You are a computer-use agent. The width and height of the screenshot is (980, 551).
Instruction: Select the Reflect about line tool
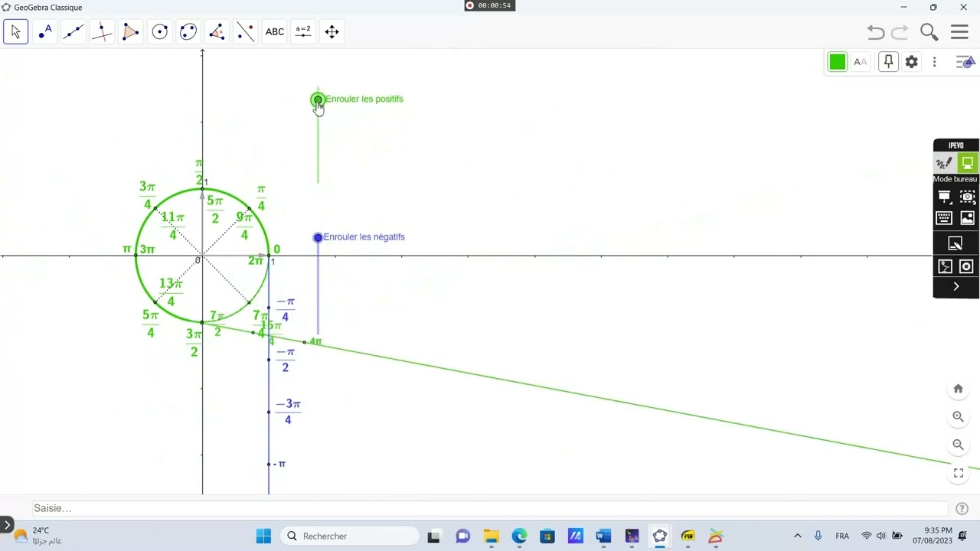pos(245,31)
